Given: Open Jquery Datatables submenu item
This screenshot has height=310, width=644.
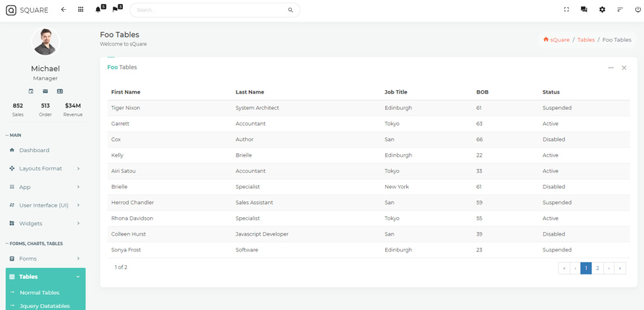Looking at the screenshot, I should (x=45, y=306).
